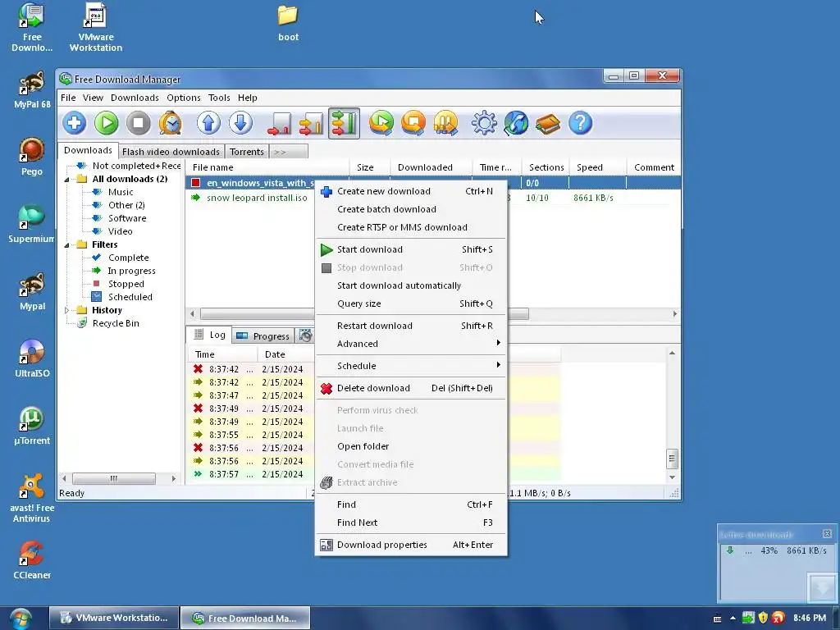Close the floating active downloads widget
The image size is (840, 630).
click(827, 533)
